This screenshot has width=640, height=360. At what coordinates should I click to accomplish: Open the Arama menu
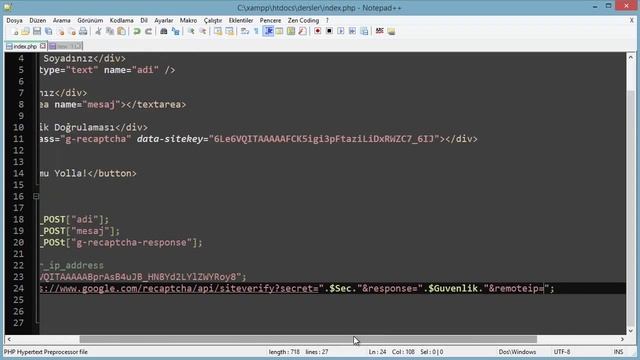click(62, 20)
